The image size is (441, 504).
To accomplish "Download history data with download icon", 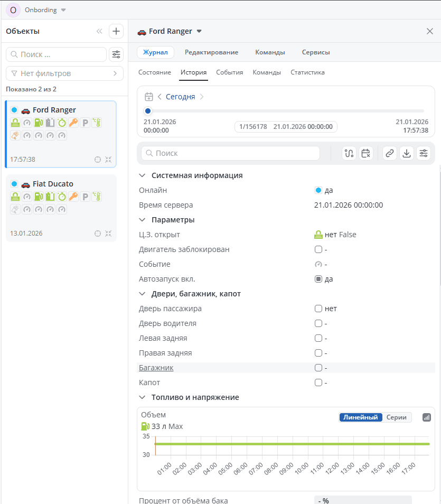I will [406, 153].
